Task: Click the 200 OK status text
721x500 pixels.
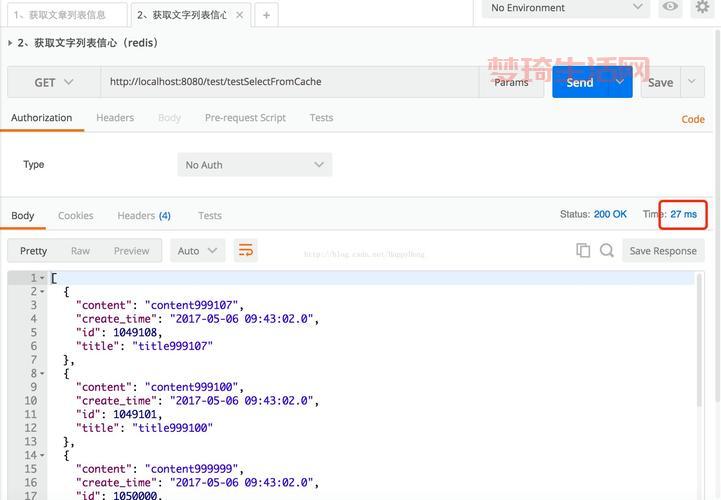Action: click(x=610, y=214)
